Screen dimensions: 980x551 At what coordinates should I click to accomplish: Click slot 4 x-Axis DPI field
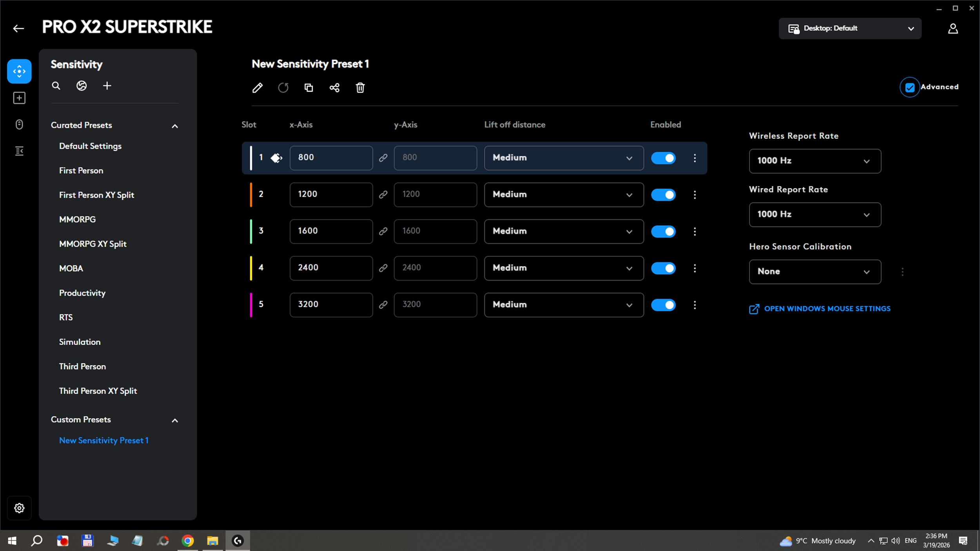(331, 268)
